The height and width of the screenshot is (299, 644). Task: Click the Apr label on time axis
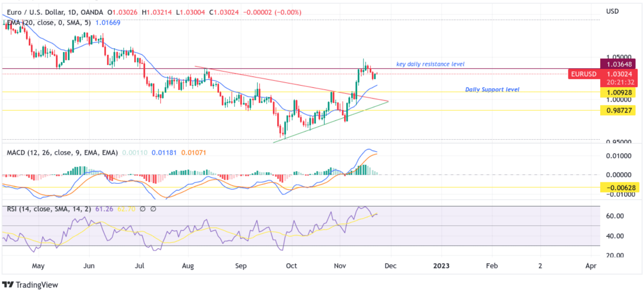591,266
